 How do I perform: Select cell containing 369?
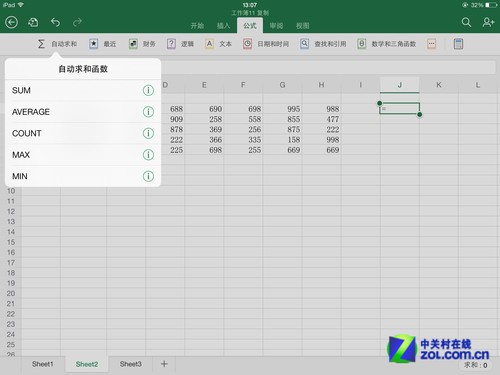204,130
